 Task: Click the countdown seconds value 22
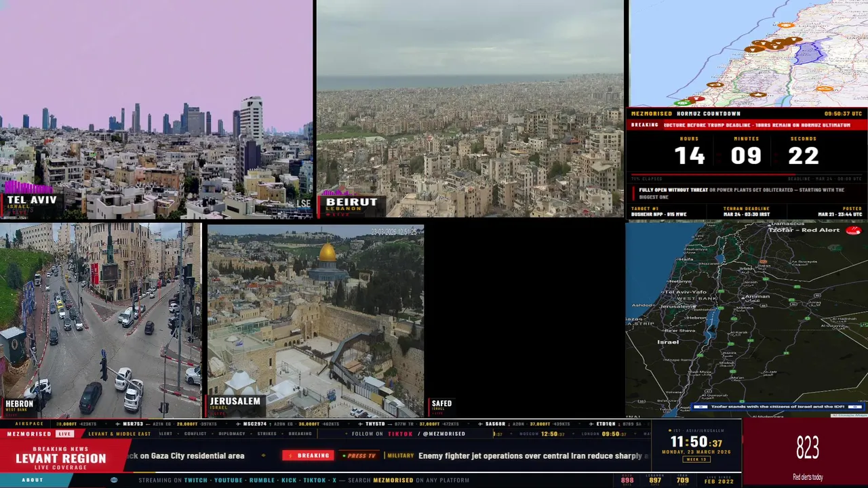(803, 156)
